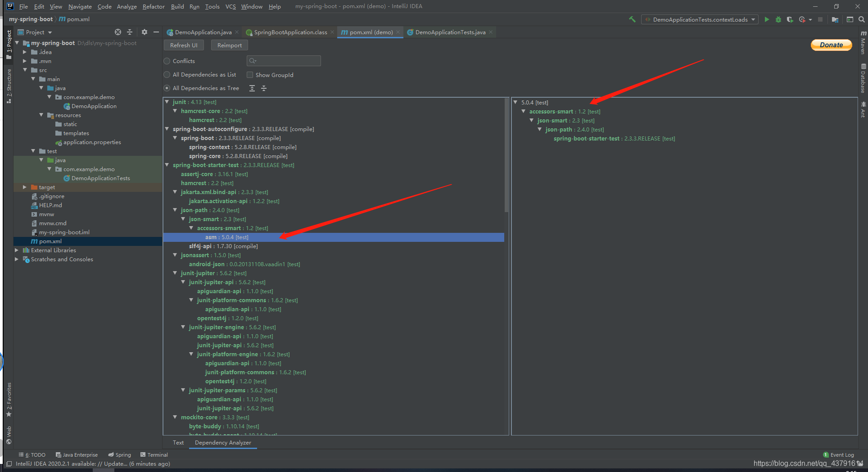Click Collapse All icon in Project panel header
Screen dimensions: 868x472
(130, 32)
